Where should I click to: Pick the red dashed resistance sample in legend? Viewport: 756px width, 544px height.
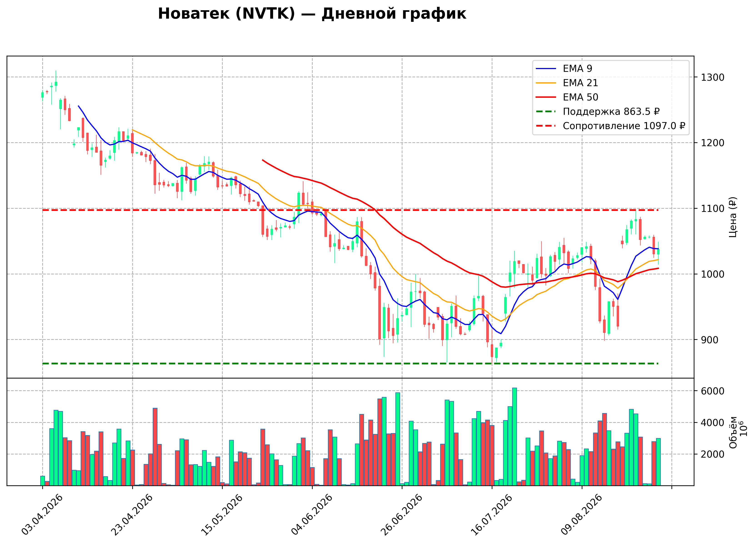pyautogui.click(x=546, y=126)
